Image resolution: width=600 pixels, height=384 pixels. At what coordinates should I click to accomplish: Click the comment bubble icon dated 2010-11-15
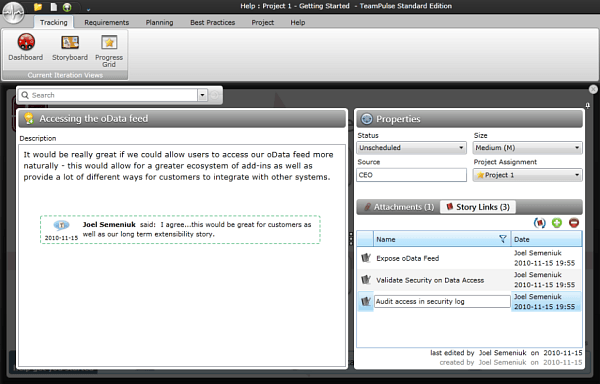coord(61,225)
